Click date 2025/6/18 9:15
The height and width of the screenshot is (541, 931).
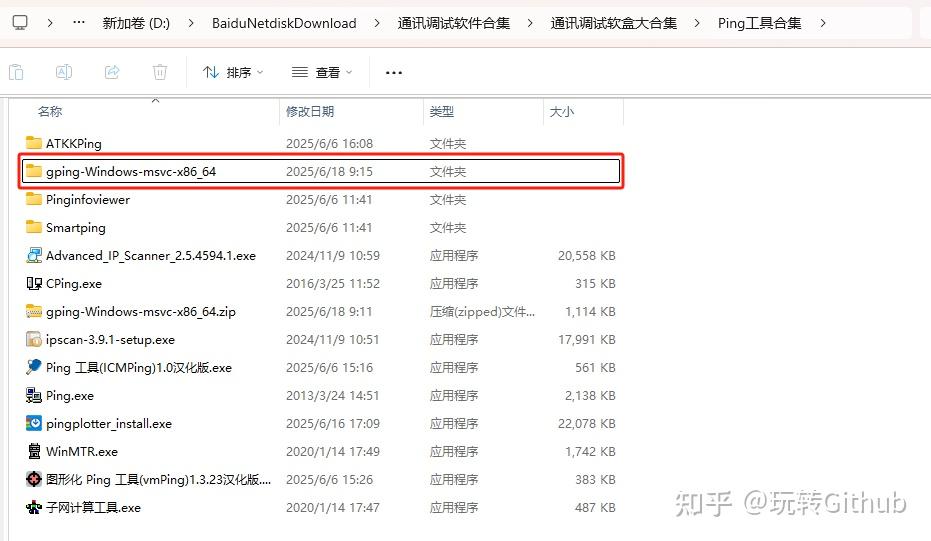[329, 171]
